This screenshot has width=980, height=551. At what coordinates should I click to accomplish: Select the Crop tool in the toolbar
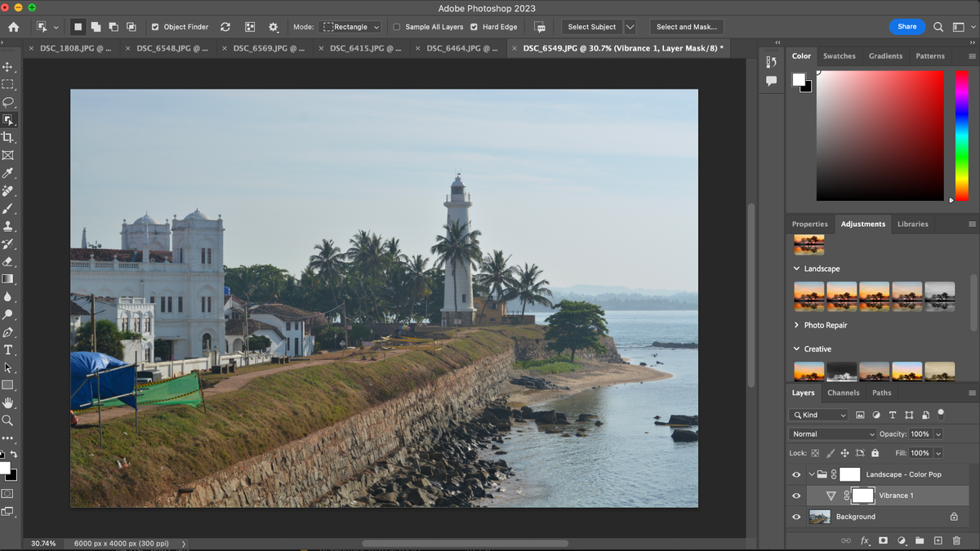pos(9,137)
